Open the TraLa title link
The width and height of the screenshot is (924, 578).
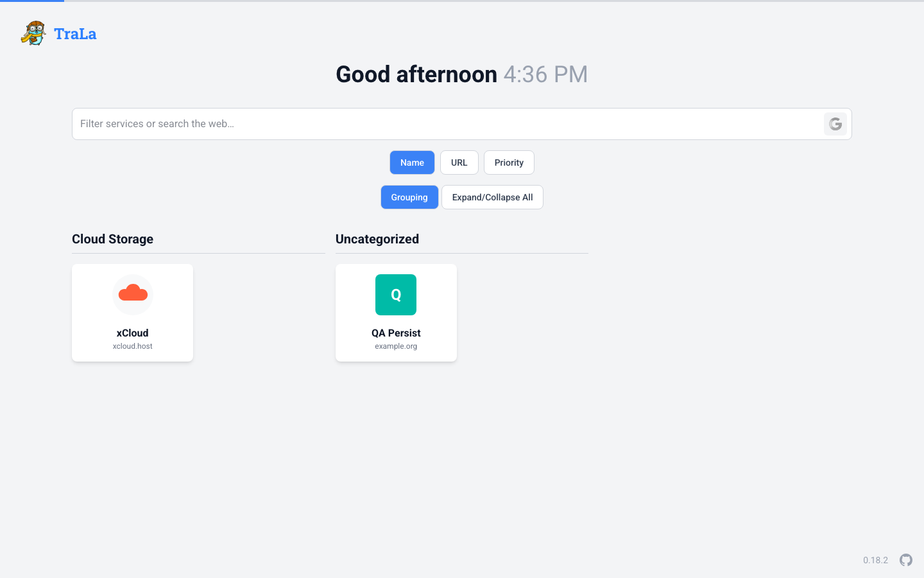click(75, 34)
